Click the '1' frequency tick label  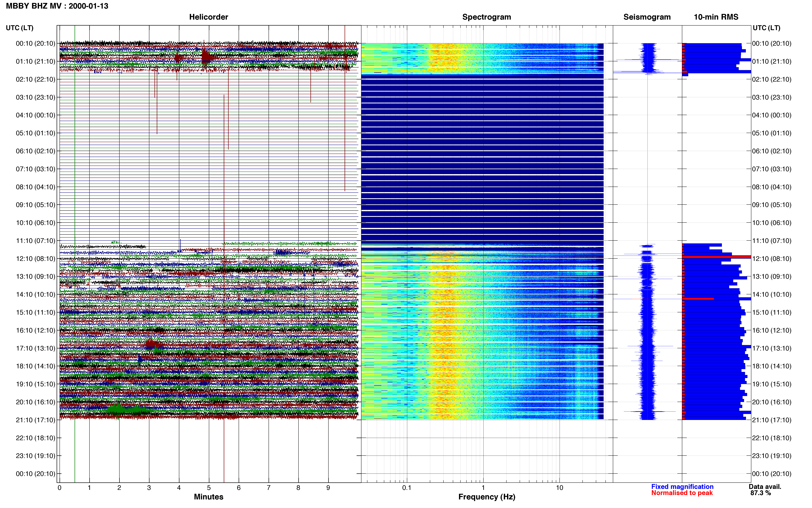click(x=483, y=487)
